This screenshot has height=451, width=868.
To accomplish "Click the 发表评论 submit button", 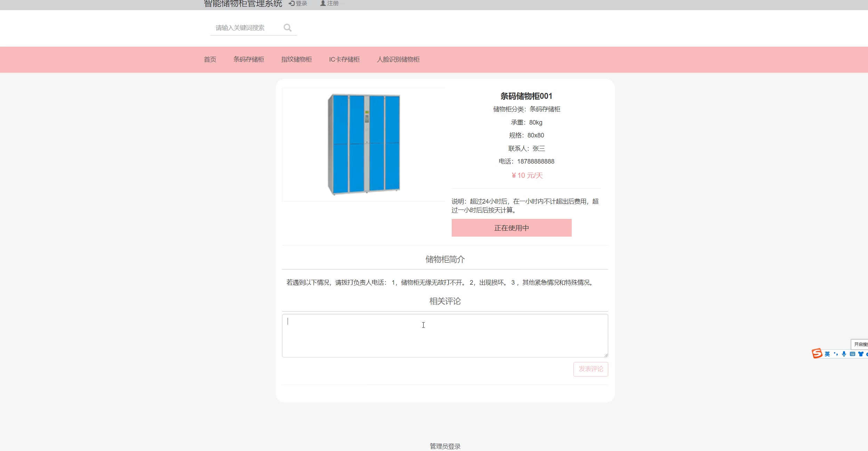I will 591,369.
